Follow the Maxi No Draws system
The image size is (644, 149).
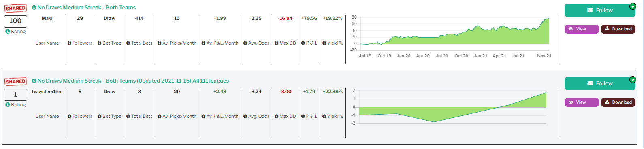click(x=600, y=10)
